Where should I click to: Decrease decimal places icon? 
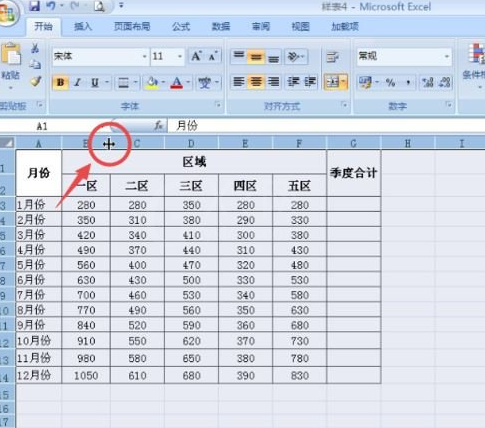445,82
